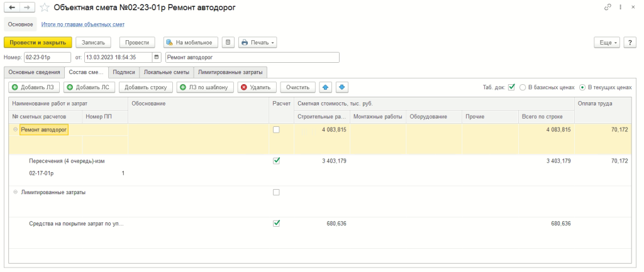Open the calendar picker next to date
The width and height of the screenshot is (644, 272).
coord(157,57)
